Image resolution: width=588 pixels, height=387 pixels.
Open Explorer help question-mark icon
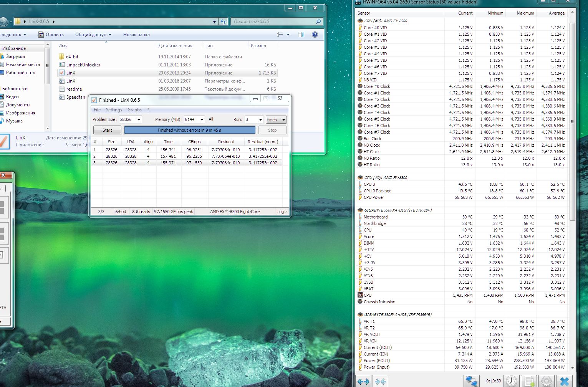click(x=315, y=35)
